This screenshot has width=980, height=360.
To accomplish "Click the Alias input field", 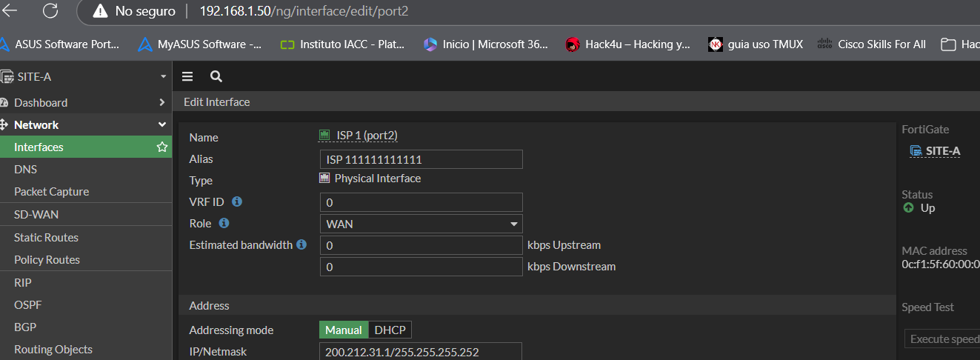I will (421, 159).
